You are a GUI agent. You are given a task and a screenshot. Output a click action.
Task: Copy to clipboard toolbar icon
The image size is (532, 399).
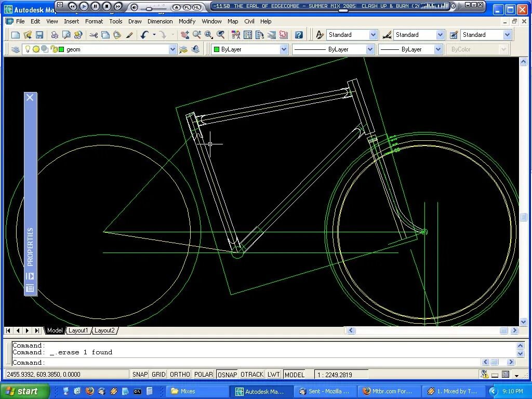(x=105, y=35)
